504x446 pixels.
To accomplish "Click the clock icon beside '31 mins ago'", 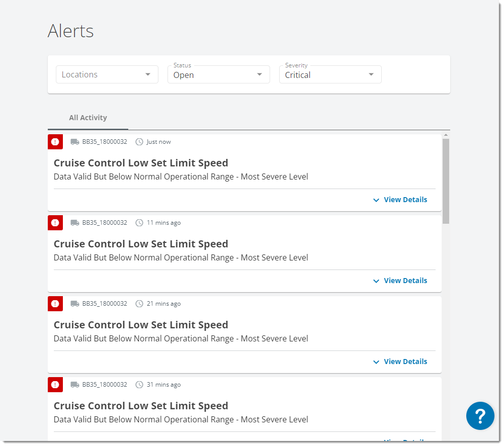I will tap(139, 385).
